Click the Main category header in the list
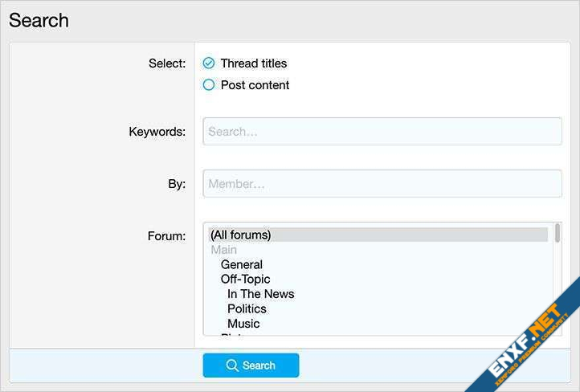Screen dimensions: 580x392 point(224,250)
